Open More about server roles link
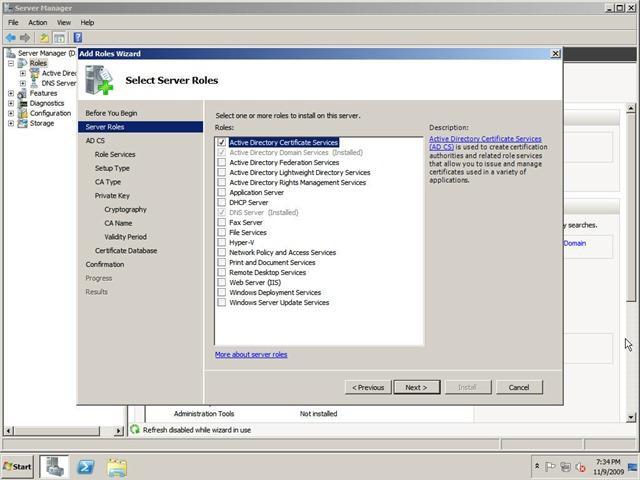Screen dimensions: 640x480 tap(251, 354)
